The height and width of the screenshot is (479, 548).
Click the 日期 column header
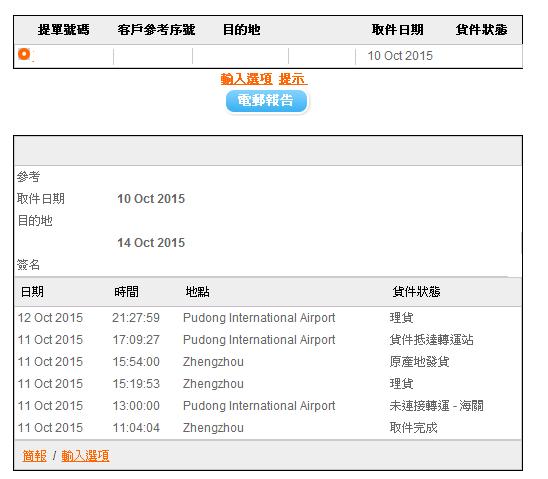[32, 291]
